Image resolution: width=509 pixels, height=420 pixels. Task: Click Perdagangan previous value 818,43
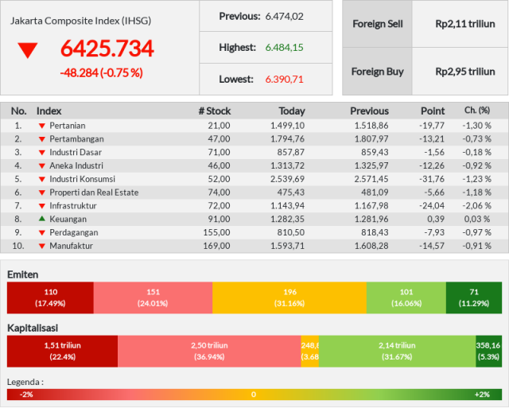pos(375,232)
